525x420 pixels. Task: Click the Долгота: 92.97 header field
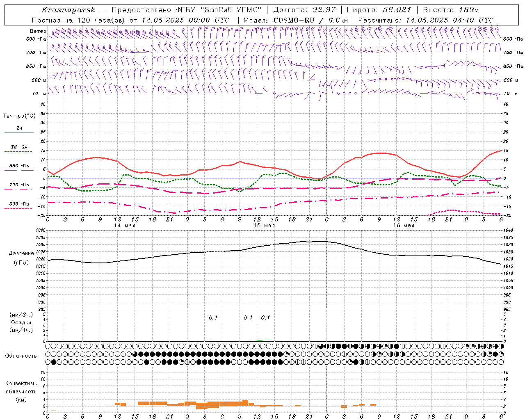click(x=304, y=10)
